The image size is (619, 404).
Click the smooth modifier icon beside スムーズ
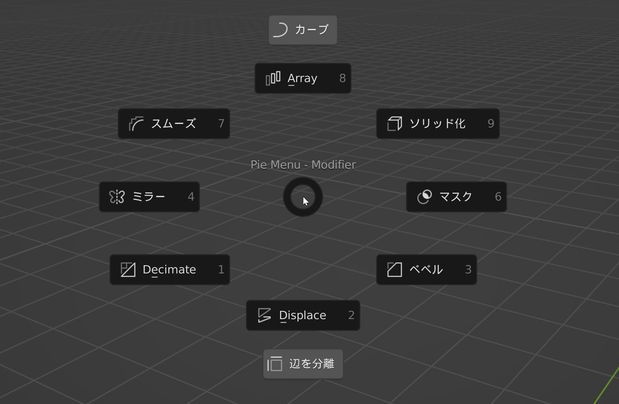[x=136, y=124]
